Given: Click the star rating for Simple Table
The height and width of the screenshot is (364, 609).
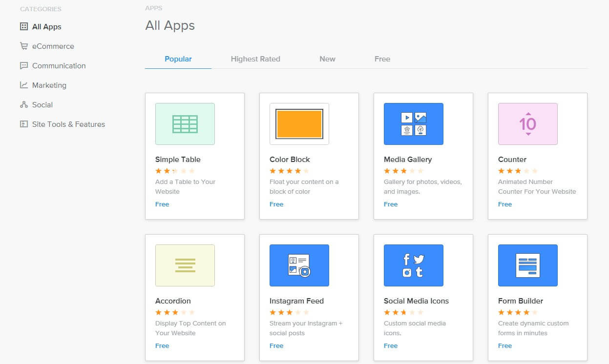Looking at the screenshot, I should point(175,171).
